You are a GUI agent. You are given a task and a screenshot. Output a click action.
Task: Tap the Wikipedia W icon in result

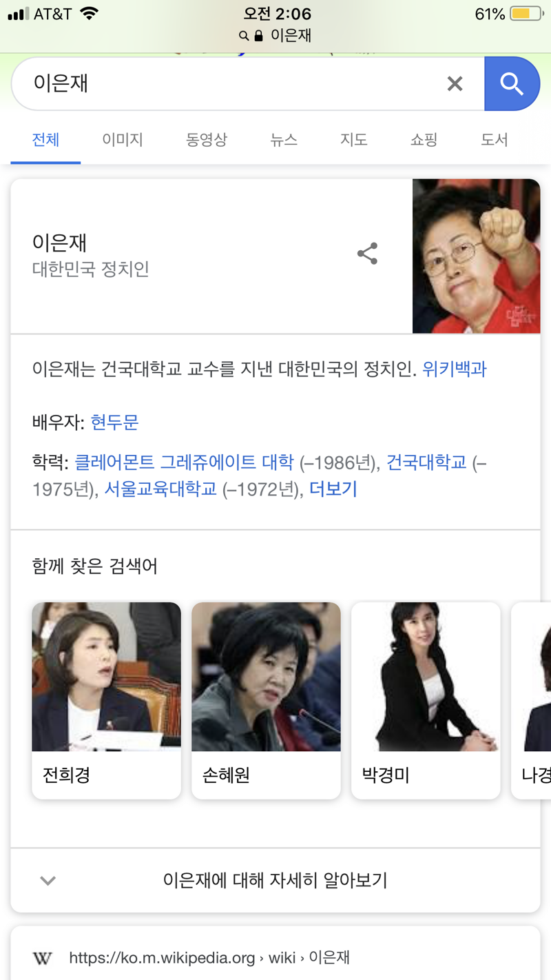pyautogui.click(x=43, y=958)
